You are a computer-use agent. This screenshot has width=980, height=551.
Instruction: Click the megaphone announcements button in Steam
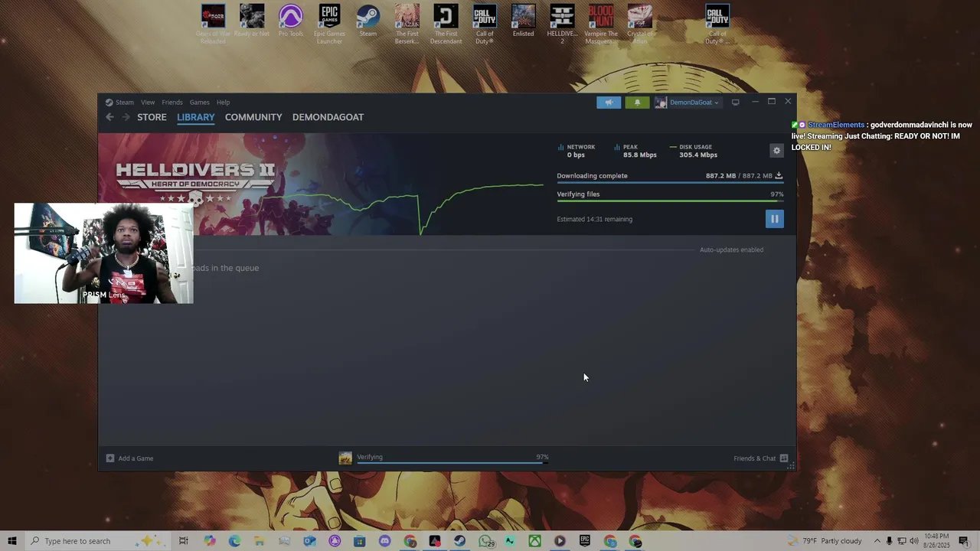coord(609,103)
